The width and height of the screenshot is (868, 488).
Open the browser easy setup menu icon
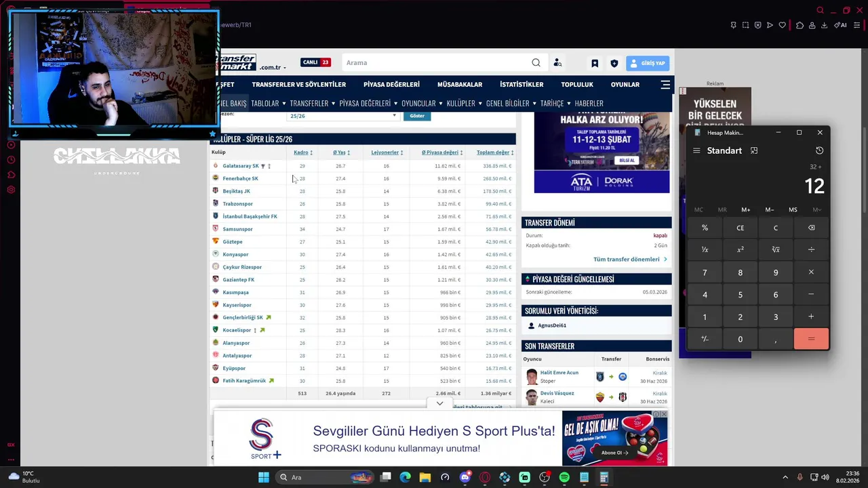click(857, 25)
